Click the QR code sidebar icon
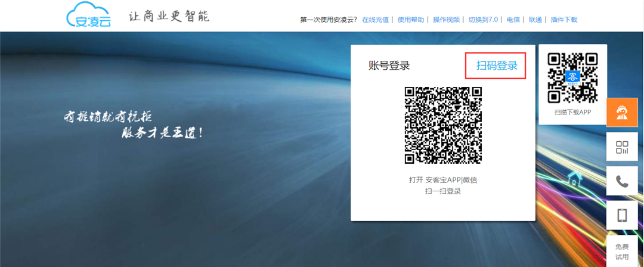Image resolution: width=644 pixels, height=267 pixels. coord(622,147)
